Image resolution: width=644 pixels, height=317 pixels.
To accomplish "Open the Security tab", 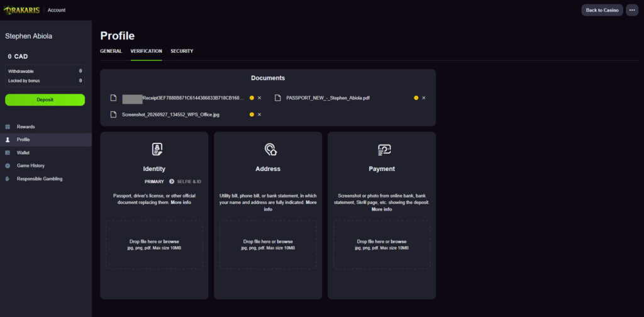I will [x=182, y=52].
